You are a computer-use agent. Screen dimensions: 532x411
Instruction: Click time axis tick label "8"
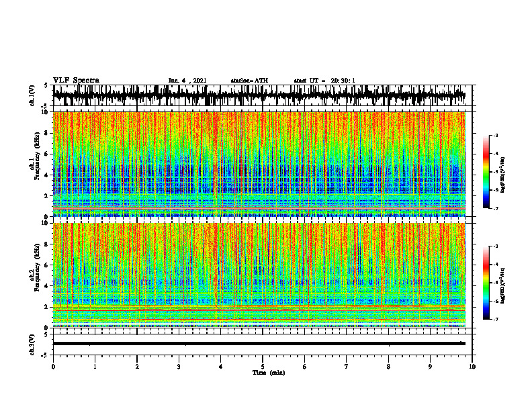(388, 367)
